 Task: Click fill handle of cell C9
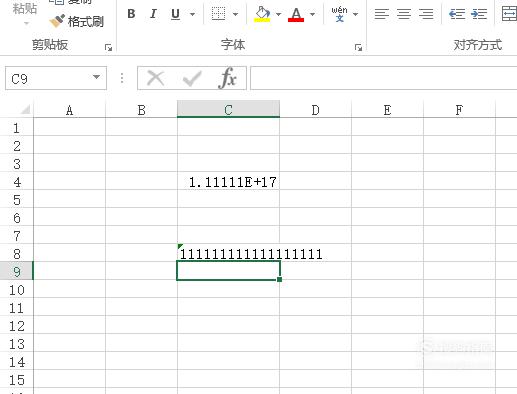click(x=279, y=279)
